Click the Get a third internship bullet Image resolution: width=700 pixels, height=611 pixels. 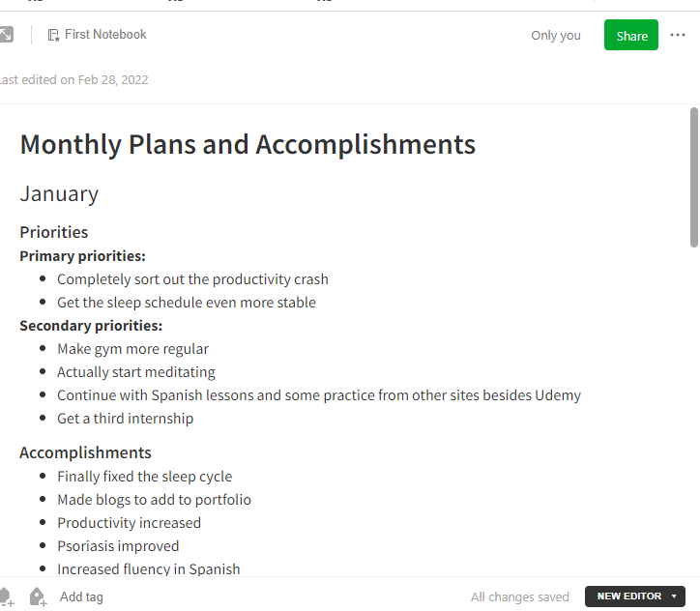125,419
